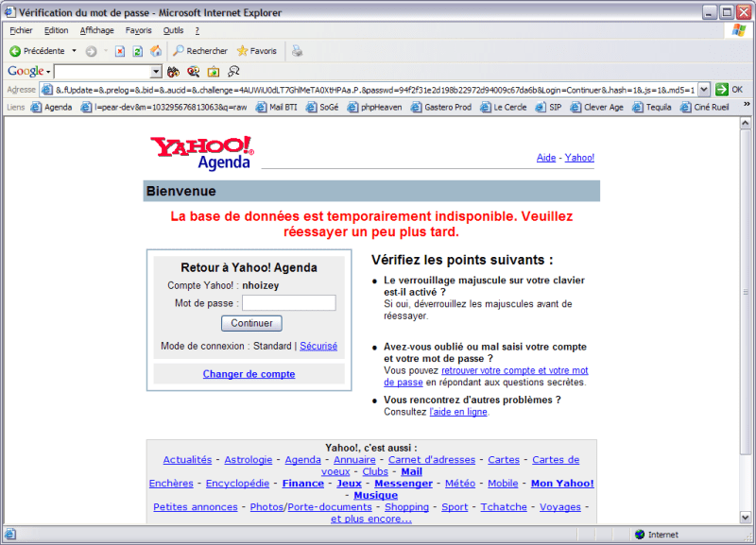Expand the links bar overflow chevron
This screenshot has height=545, width=756.
click(x=747, y=105)
